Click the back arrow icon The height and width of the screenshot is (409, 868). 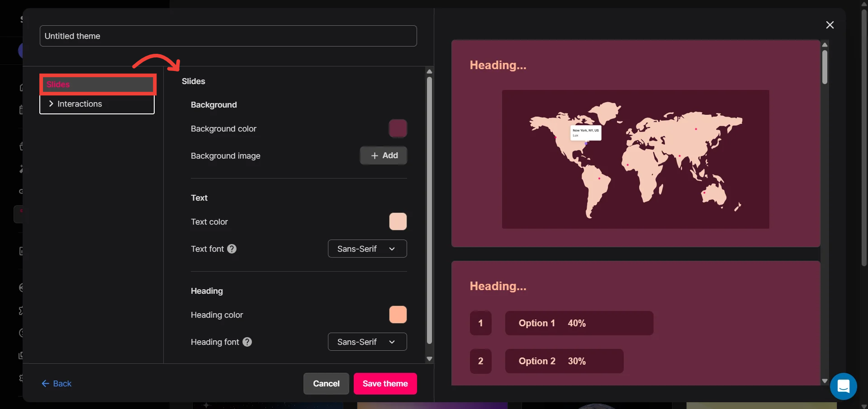(x=45, y=384)
